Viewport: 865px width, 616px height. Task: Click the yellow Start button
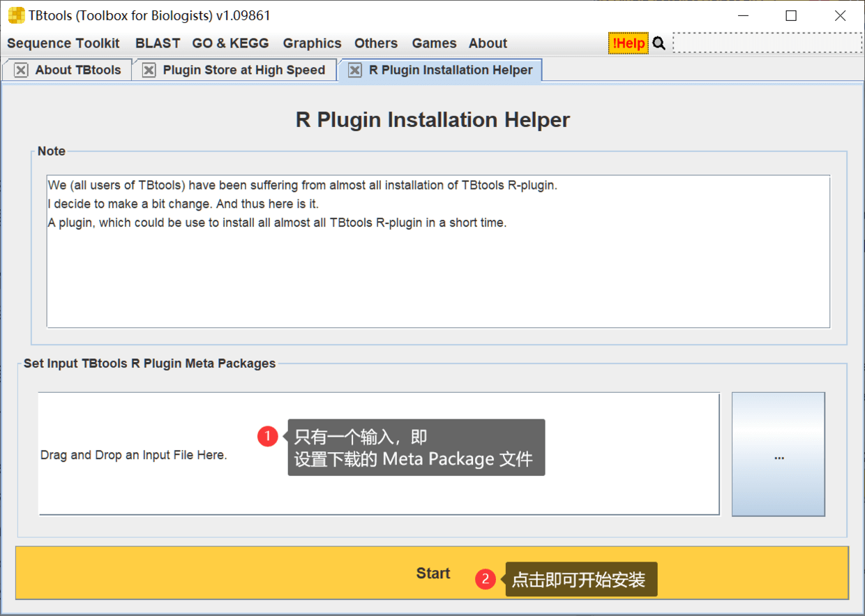(433, 573)
